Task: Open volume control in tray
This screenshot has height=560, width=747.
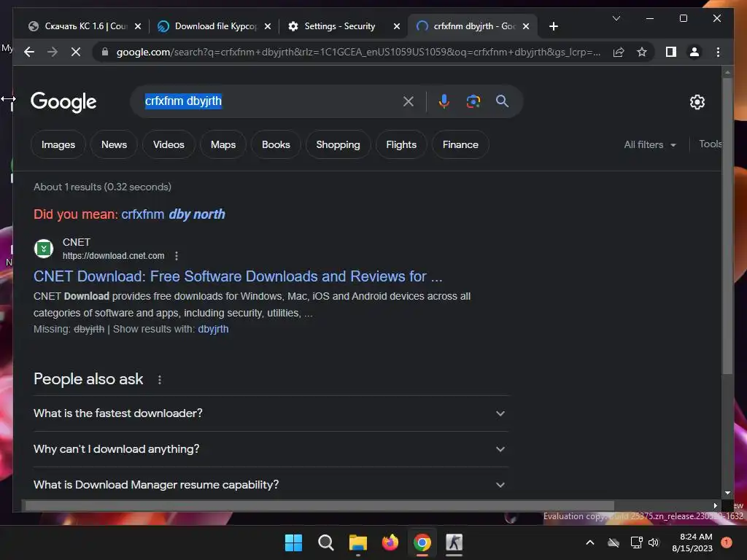Action: click(x=654, y=542)
